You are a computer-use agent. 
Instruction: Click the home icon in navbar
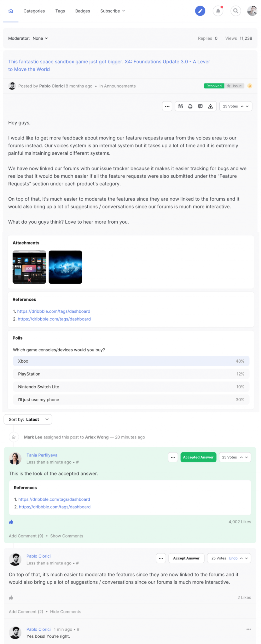click(11, 11)
